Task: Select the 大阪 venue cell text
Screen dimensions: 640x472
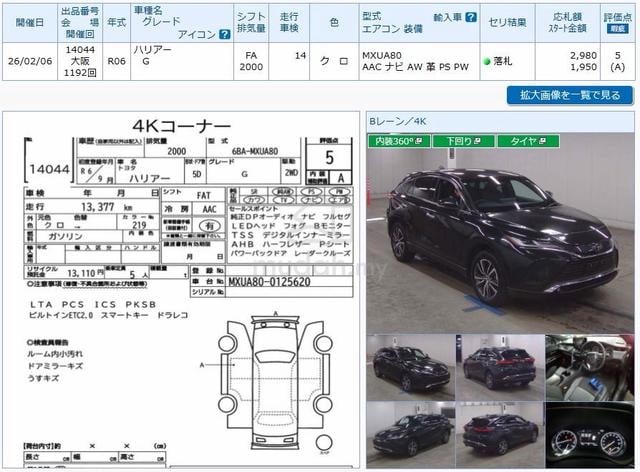Action: point(80,61)
